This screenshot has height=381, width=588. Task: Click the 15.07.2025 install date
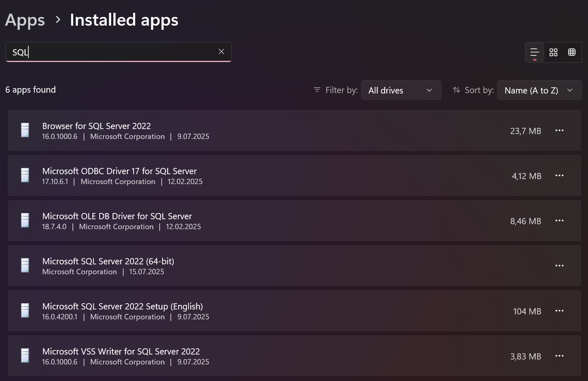coord(146,272)
